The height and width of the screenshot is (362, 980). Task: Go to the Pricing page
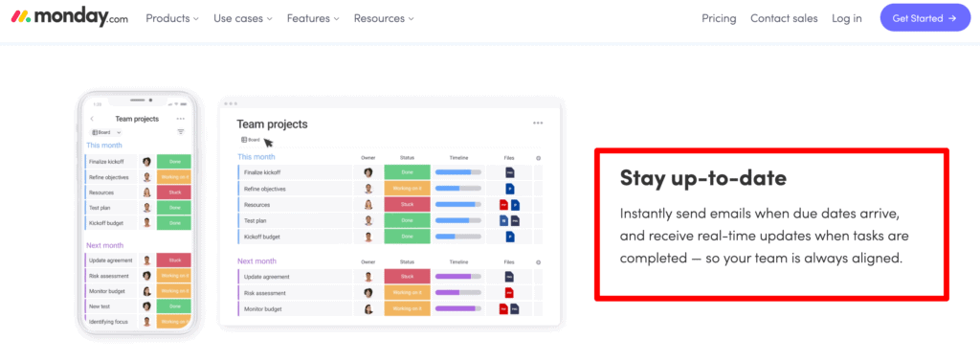pyautogui.click(x=719, y=18)
